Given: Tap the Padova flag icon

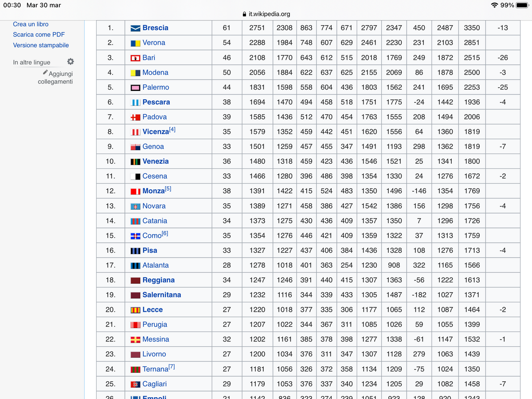Looking at the screenshot, I should (135, 117).
